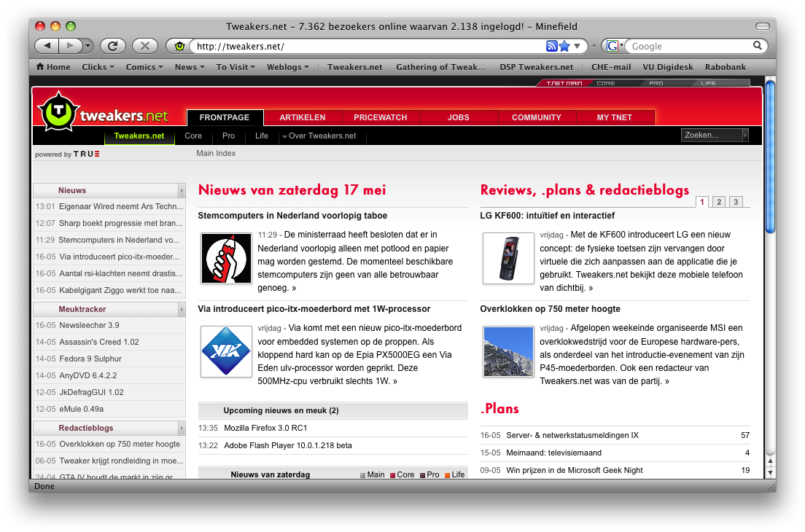Switch to the COMMUNITY tab

[x=537, y=117]
